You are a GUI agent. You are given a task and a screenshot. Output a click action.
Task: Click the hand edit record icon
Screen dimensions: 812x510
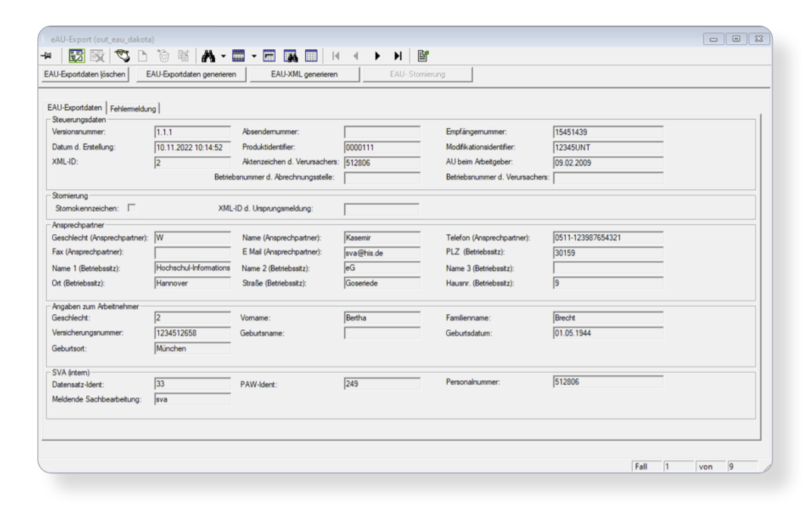coord(123,56)
